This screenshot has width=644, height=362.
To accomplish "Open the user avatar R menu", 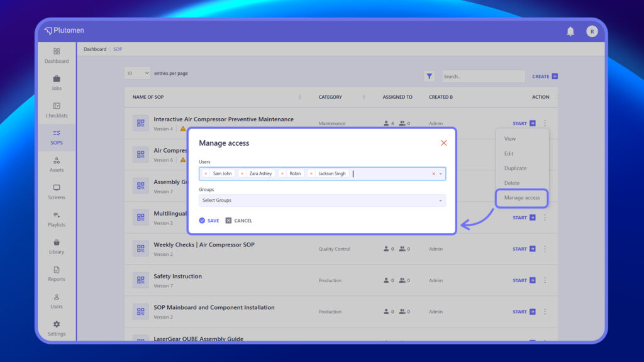I will pyautogui.click(x=592, y=31).
